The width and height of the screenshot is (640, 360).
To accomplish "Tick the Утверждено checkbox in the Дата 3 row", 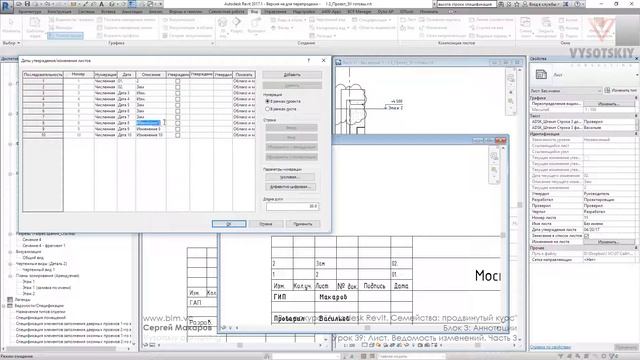I will click(x=178, y=93).
